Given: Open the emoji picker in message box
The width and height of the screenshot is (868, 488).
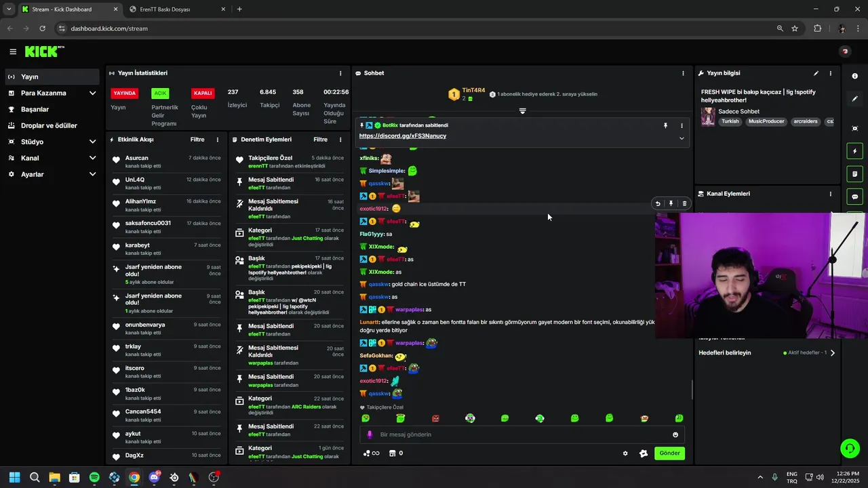Looking at the screenshot, I should (675, 434).
